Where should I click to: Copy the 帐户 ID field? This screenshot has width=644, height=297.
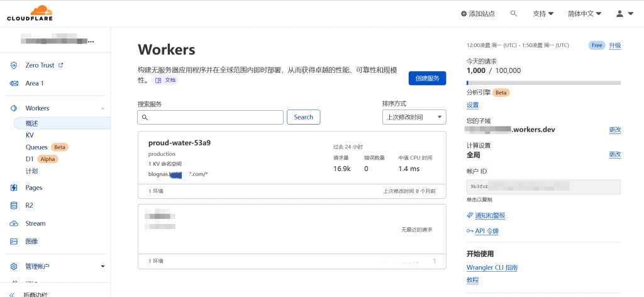pyautogui.click(x=543, y=186)
